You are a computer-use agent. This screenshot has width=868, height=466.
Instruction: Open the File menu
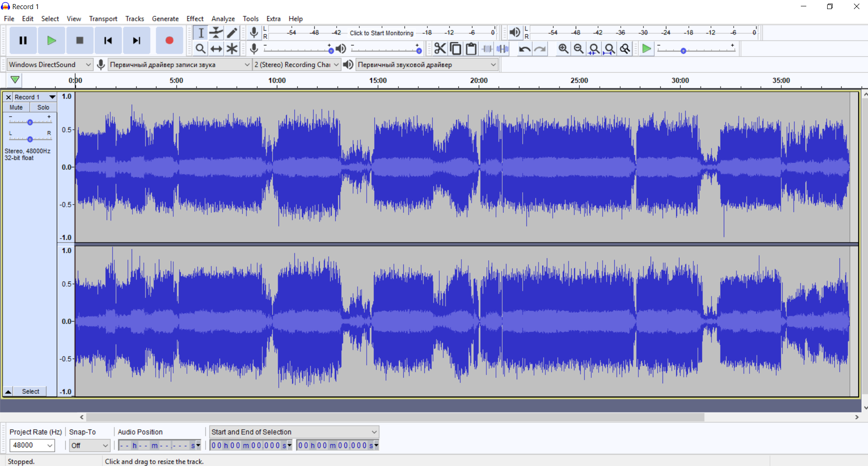coord(9,19)
